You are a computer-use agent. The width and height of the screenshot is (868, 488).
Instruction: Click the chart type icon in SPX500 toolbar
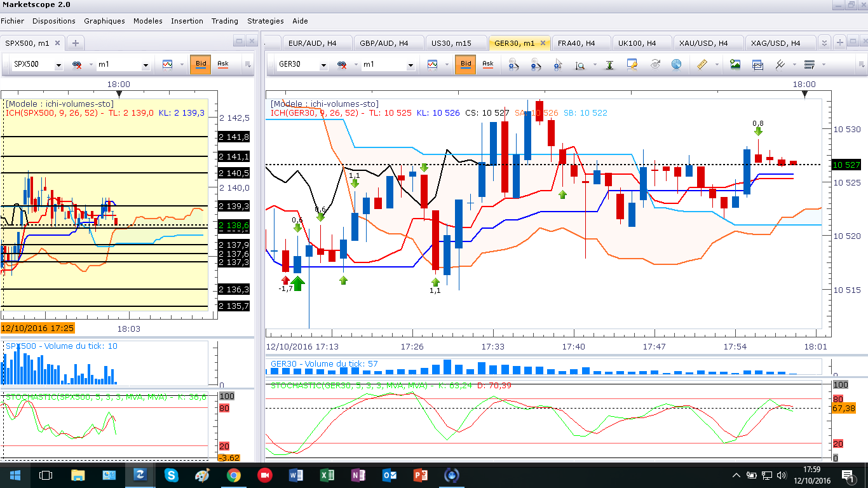(168, 64)
